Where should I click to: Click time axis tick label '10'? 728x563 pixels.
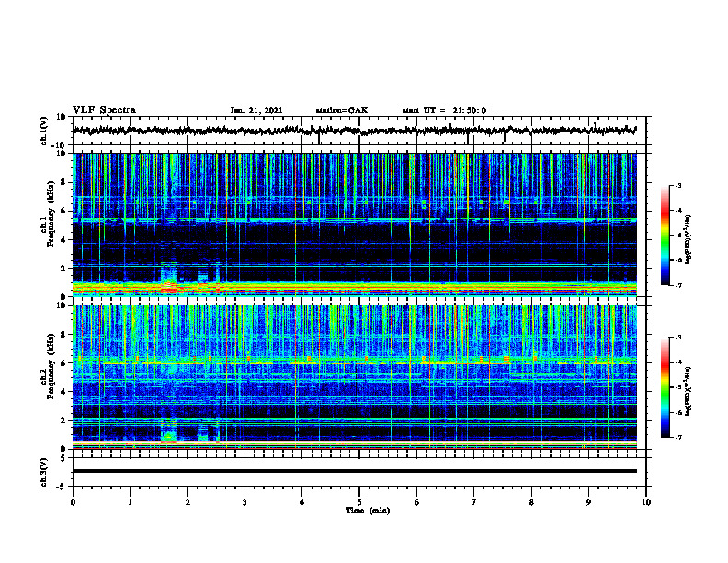[646, 502]
